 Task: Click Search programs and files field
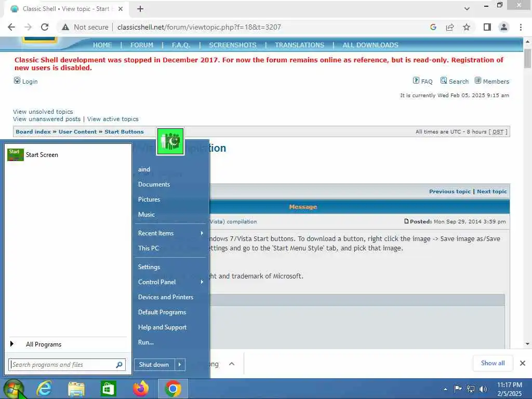[67, 365]
